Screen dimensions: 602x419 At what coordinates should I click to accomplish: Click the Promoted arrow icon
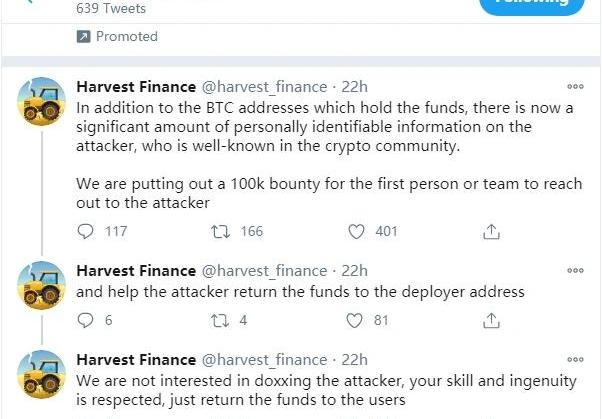(x=84, y=36)
